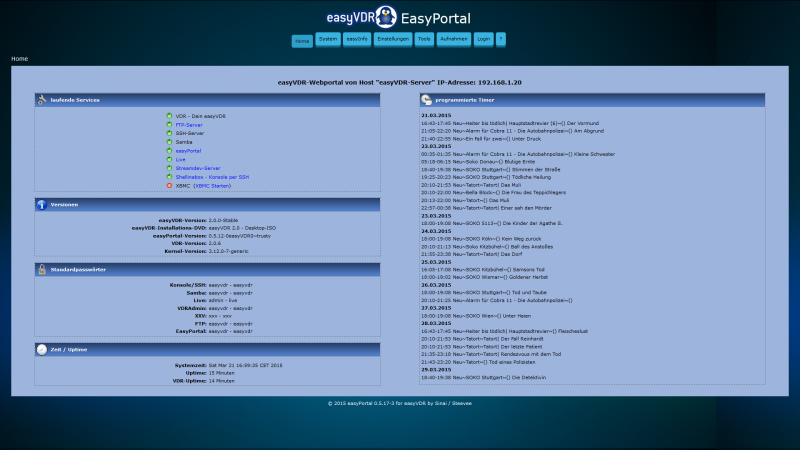Click the info icon in Versionen header
Viewport: 800px width, 450px height.
click(x=42, y=204)
